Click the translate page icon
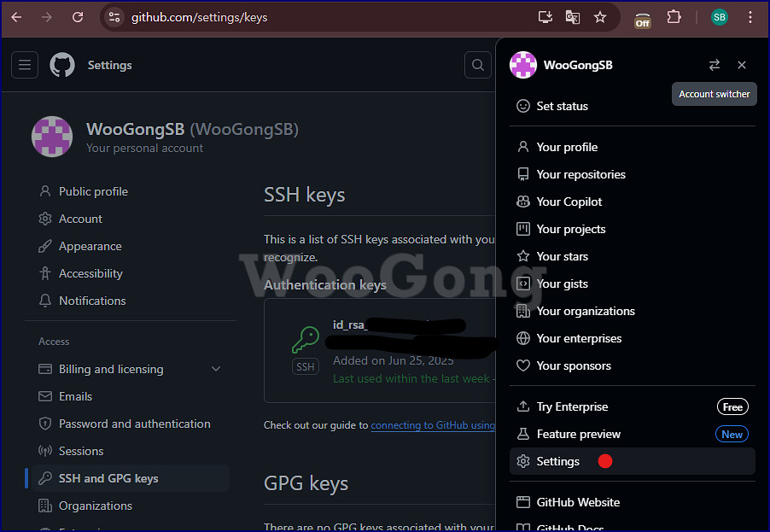770x532 pixels. [573, 17]
